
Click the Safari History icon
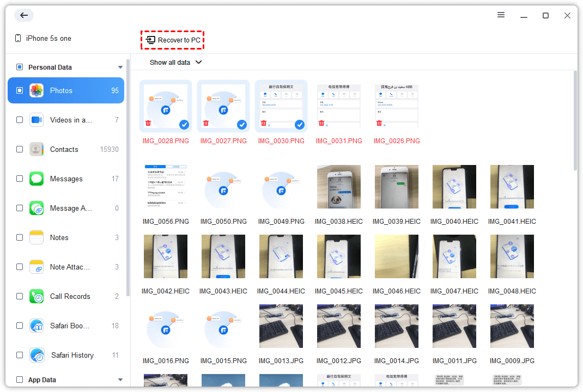click(x=36, y=355)
